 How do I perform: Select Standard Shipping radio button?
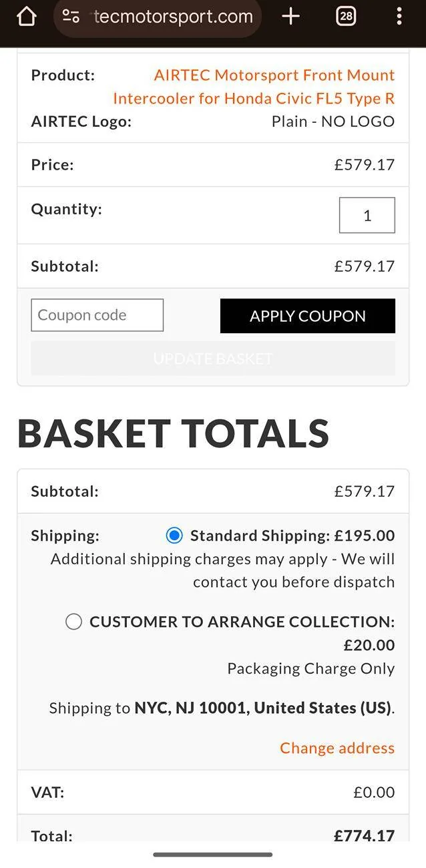click(174, 535)
